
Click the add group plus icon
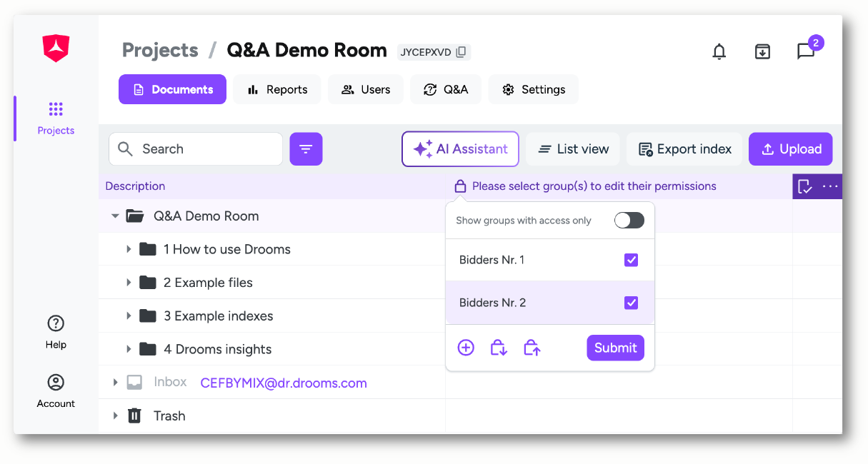(x=466, y=348)
